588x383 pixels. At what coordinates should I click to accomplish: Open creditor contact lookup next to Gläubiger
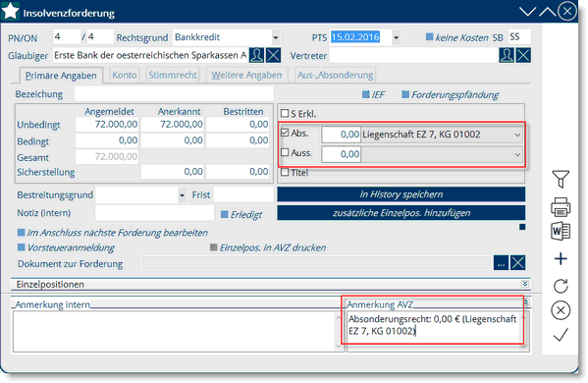point(257,55)
